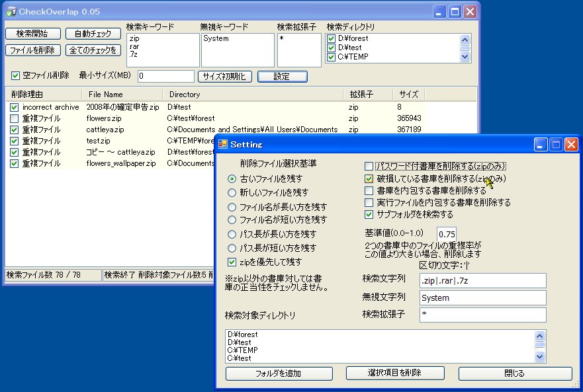Image resolution: width=583 pixels, height=392 pixels.
Task: Click the ファイルを削除 delete files button
Action: [31, 50]
